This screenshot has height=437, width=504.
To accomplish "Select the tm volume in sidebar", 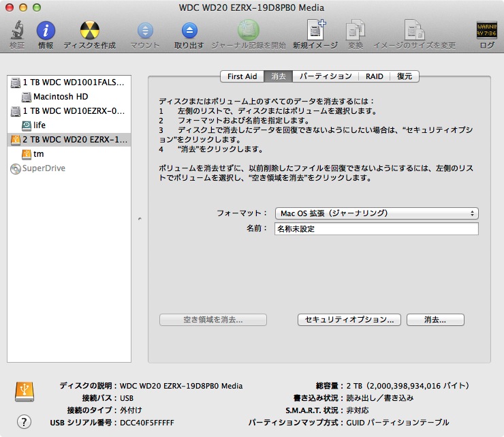I will click(x=38, y=154).
